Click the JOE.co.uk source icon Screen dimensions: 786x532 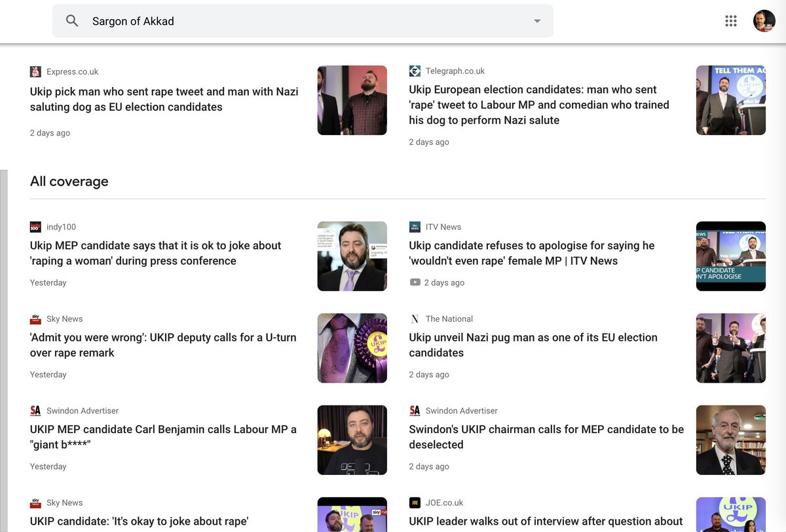tap(415, 503)
